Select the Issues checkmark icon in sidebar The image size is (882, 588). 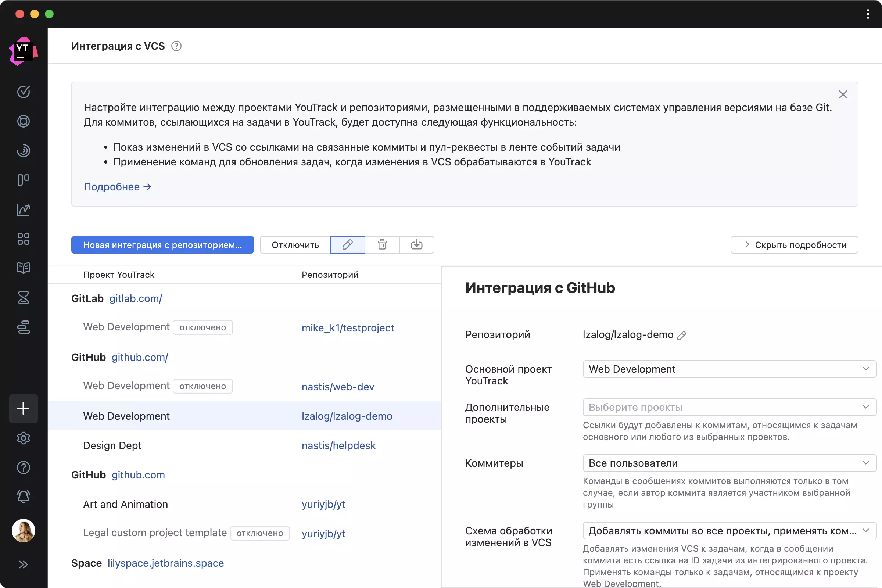(x=24, y=92)
